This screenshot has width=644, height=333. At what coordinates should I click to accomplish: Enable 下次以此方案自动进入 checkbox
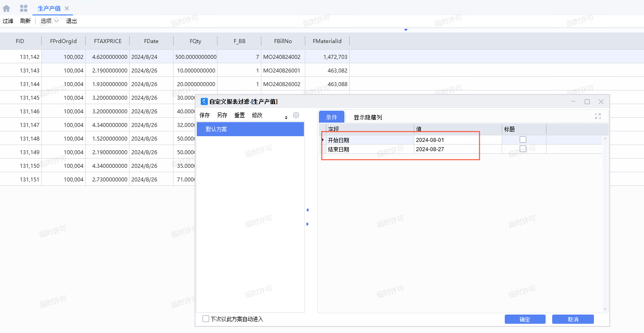[206, 319]
